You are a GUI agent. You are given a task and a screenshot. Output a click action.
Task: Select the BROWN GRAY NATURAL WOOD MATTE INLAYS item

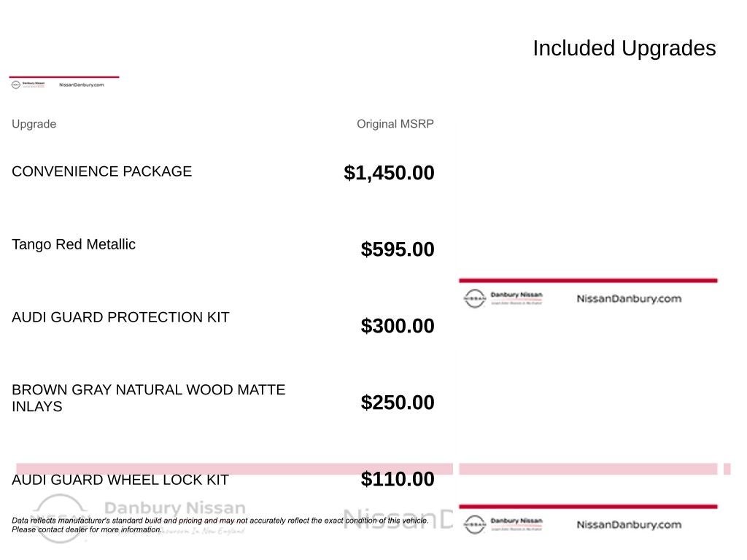[x=148, y=398]
